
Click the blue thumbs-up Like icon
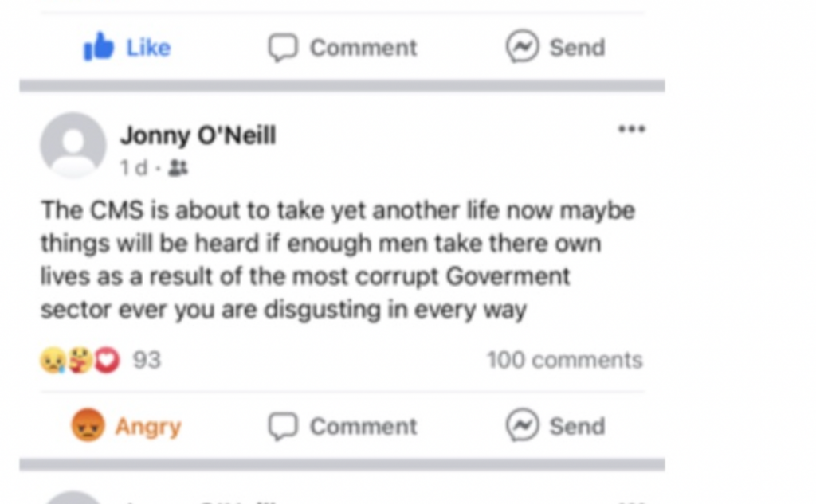coord(99,48)
